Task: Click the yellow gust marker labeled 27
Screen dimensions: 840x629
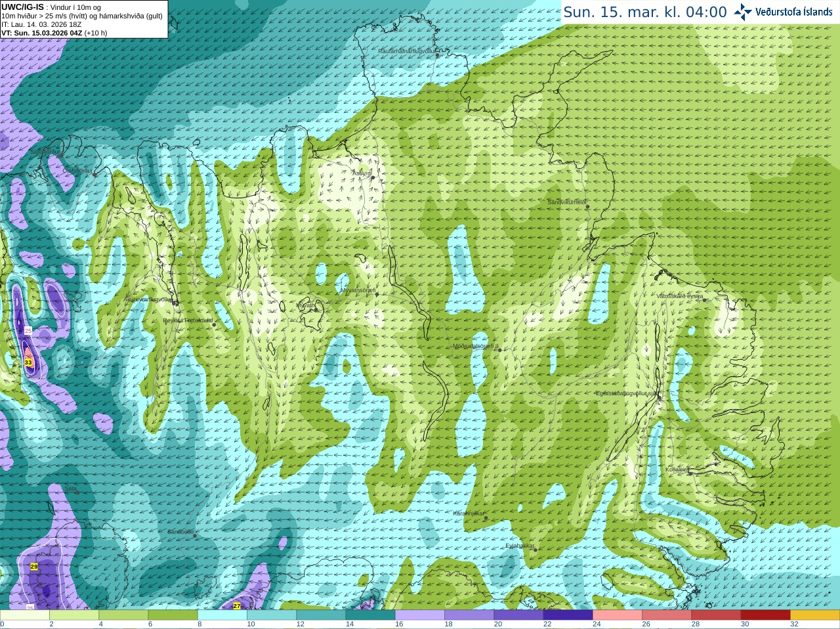Action: pyautogui.click(x=237, y=606)
